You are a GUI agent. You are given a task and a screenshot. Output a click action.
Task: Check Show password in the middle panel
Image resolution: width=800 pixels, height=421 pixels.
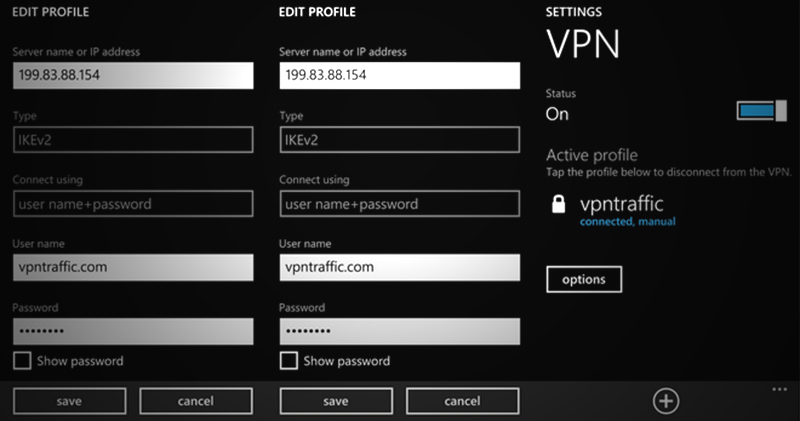coord(290,360)
